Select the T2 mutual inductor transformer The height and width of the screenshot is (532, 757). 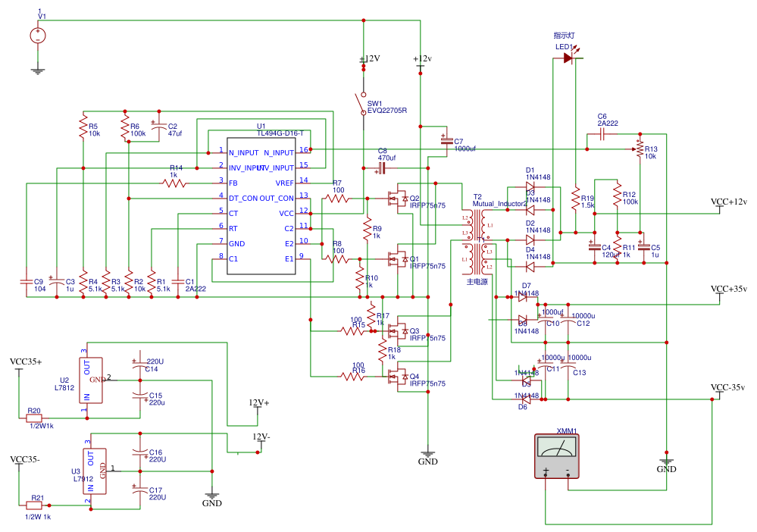click(x=479, y=243)
